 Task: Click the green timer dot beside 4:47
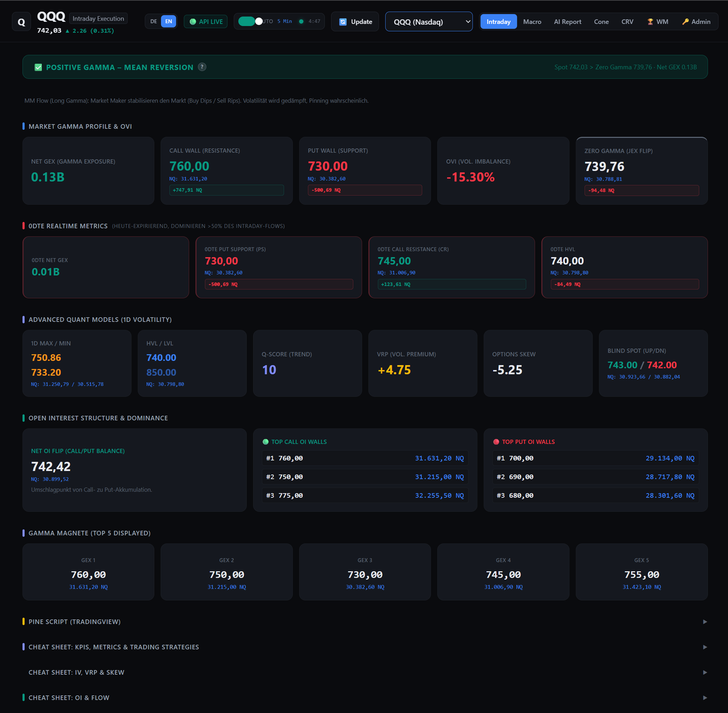pyautogui.click(x=302, y=21)
